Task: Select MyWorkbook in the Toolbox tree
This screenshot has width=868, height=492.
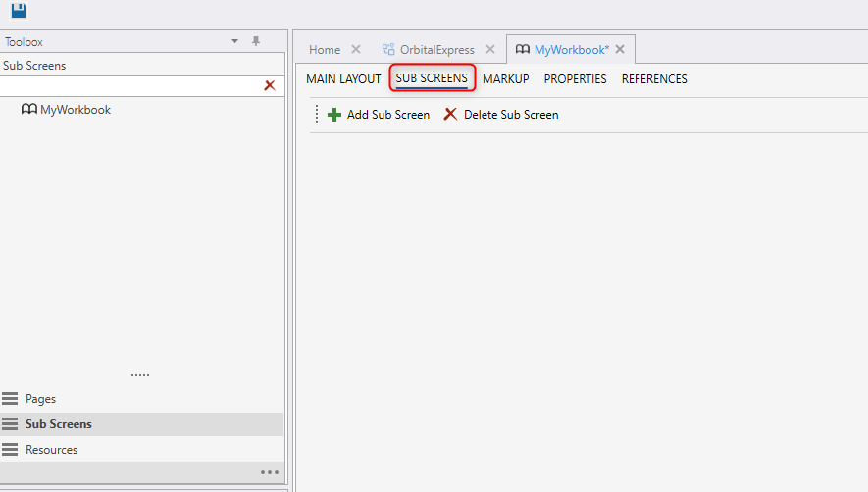Action: coord(75,110)
